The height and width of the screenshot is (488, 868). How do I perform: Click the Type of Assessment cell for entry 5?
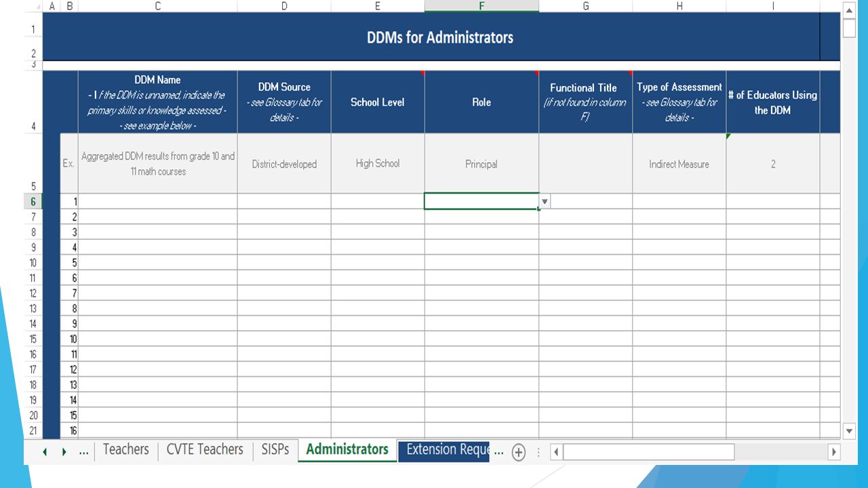(x=679, y=262)
